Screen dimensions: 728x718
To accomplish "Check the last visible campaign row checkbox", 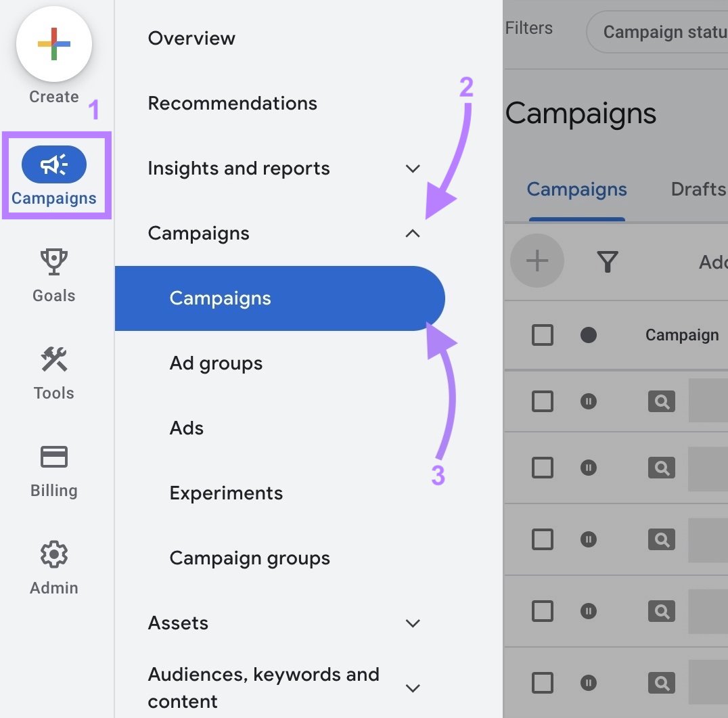I will click(x=542, y=682).
